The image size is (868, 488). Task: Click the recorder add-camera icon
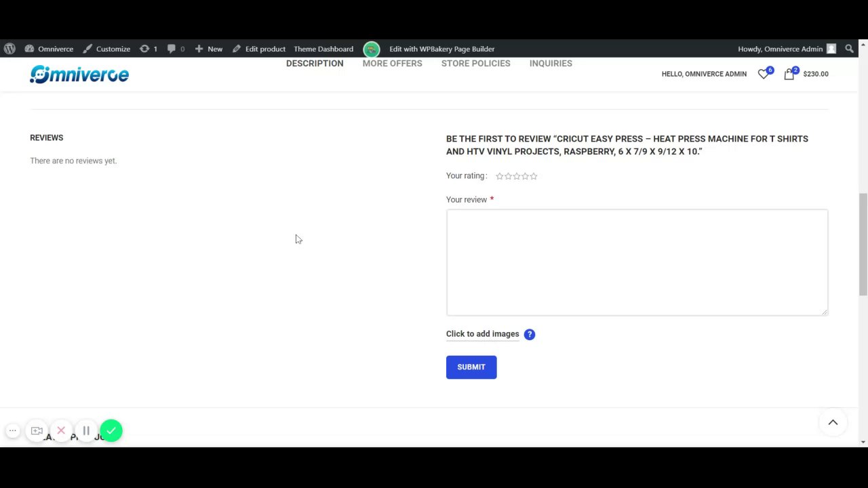click(x=37, y=430)
